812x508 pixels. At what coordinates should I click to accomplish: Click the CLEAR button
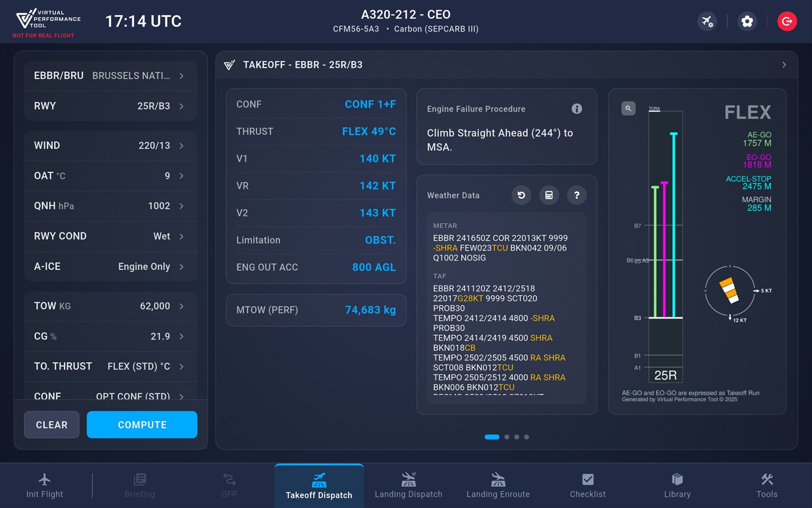pyautogui.click(x=52, y=425)
